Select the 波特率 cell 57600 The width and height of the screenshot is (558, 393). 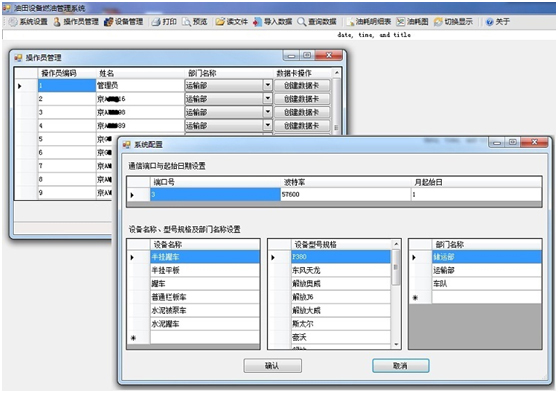(346, 195)
